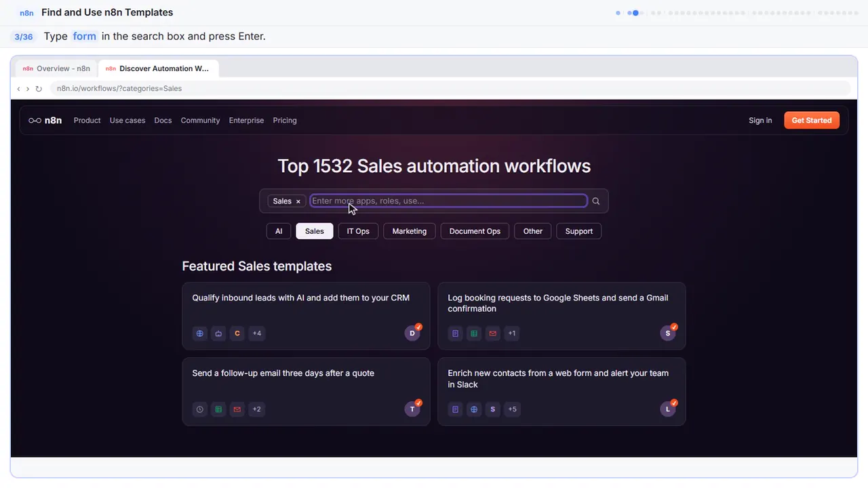Click the globe icon on the Qualify inbound leads card

coord(199,333)
